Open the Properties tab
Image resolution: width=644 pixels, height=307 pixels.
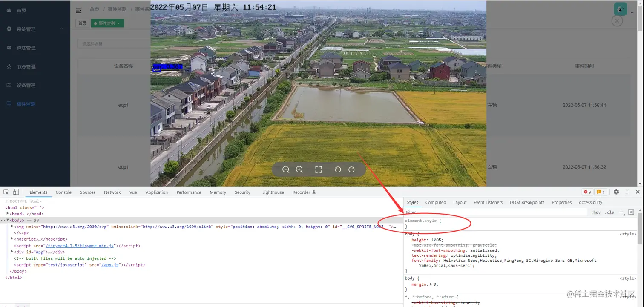tap(561, 202)
